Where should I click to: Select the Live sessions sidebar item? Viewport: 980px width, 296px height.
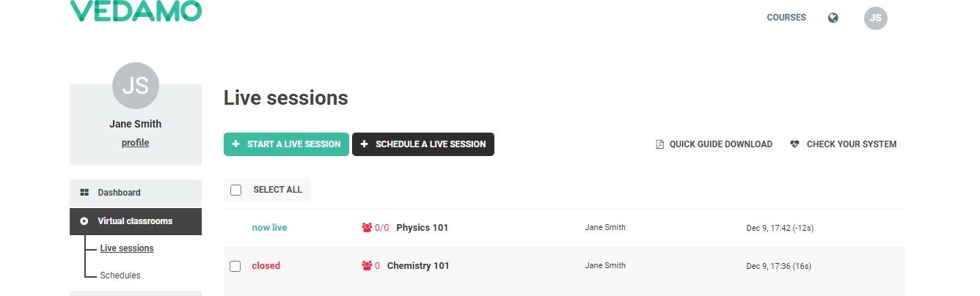click(127, 248)
